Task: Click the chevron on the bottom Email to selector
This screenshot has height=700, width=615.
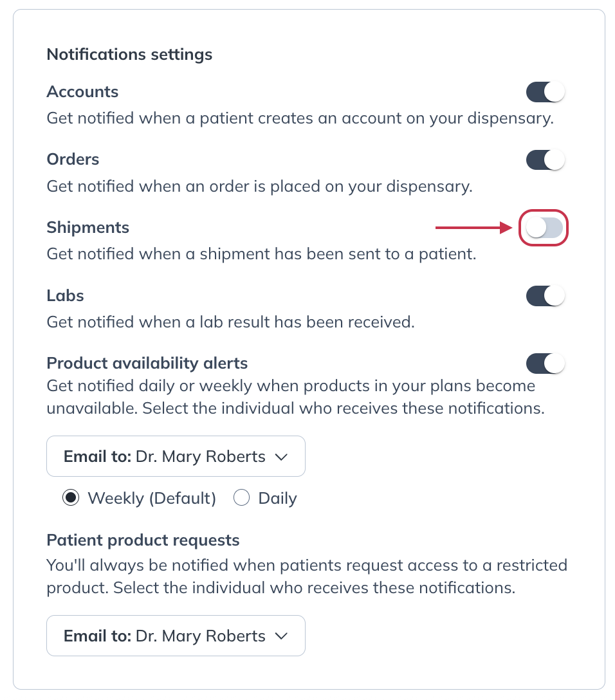Action: point(281,636)
